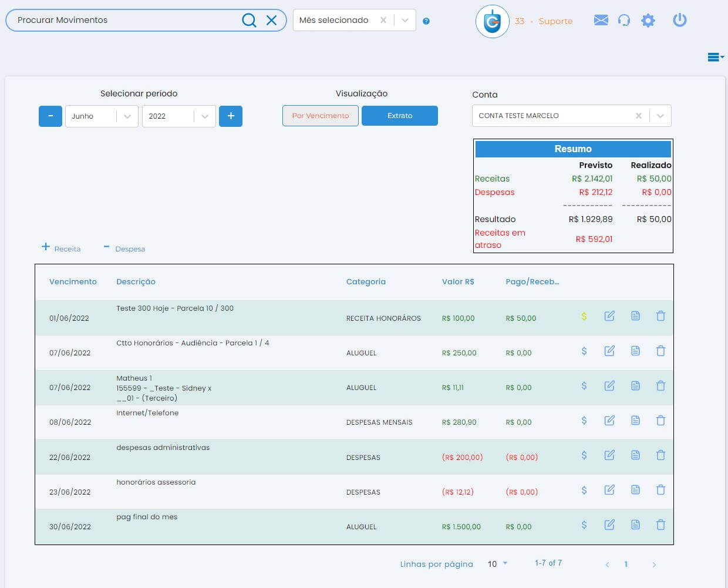Sort by Pago/Receb column header

(x=532, y=281)
